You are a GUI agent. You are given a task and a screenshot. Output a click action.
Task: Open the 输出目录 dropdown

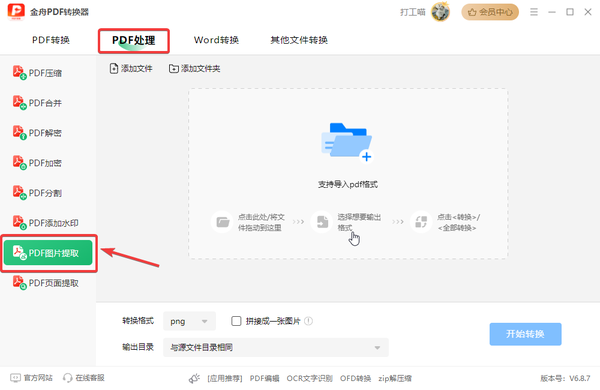point(276,347)
